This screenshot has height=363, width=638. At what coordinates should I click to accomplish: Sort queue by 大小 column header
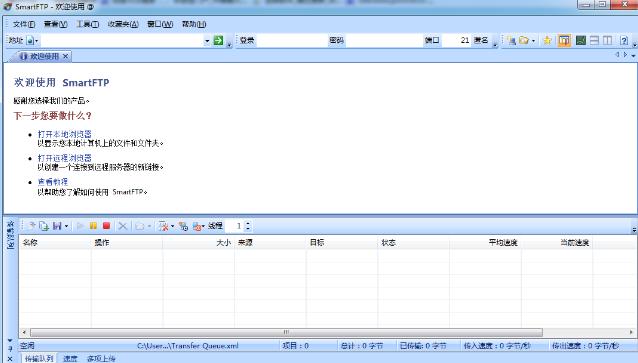(199, 243)
